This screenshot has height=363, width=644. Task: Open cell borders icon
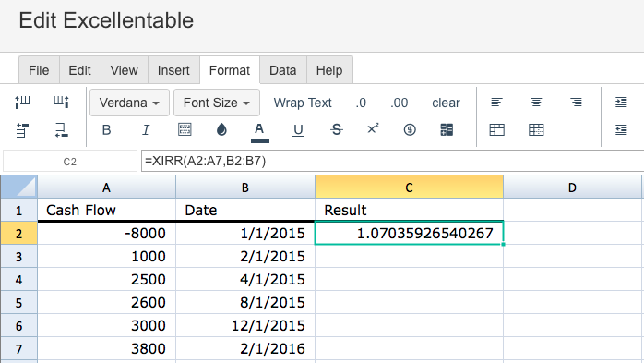[185, 129]
